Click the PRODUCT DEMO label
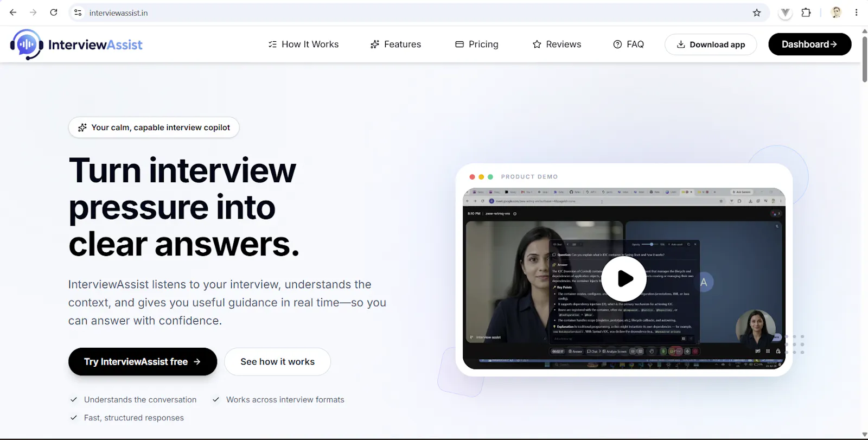The image size is (868, 440). 529,177
